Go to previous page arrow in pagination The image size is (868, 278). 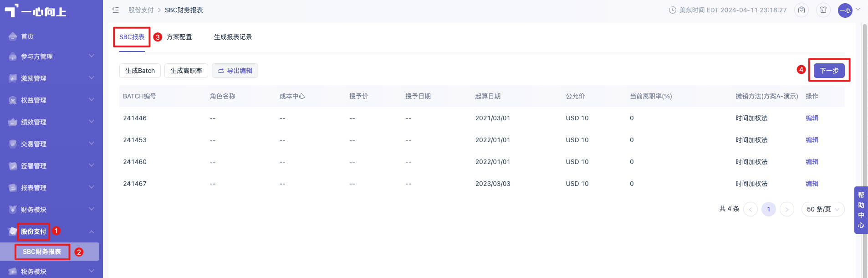click(x=751, y=209)
